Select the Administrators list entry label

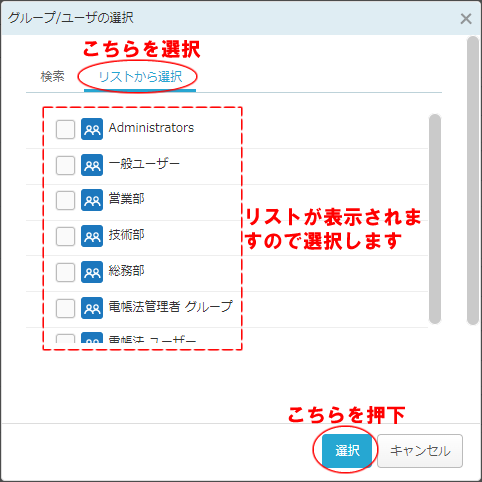[151, 128]
